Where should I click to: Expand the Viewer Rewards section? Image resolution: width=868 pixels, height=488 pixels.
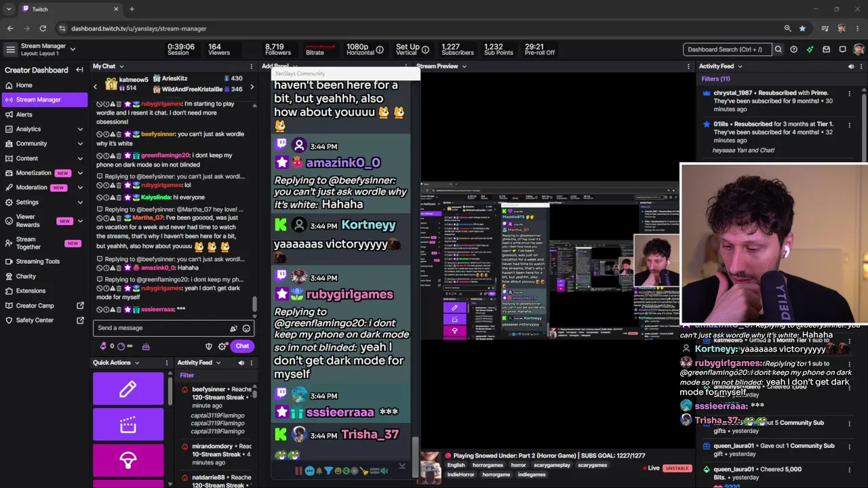[x=80, y=221]
